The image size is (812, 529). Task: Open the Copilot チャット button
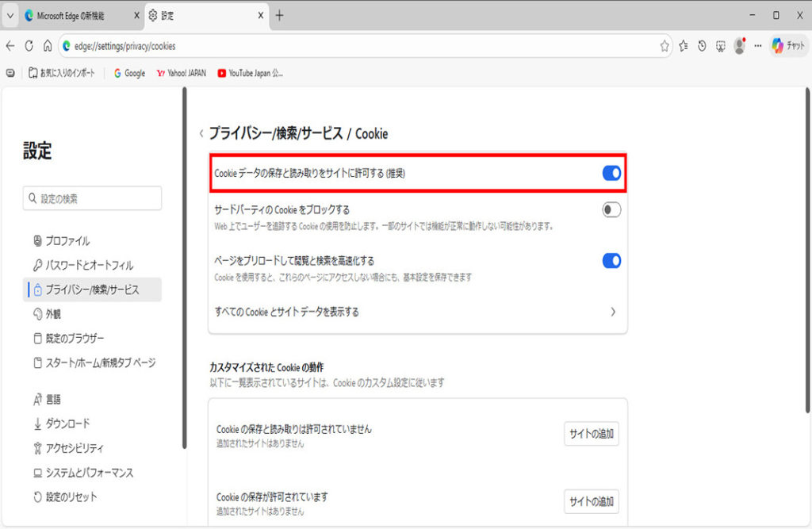pos(788,46)
